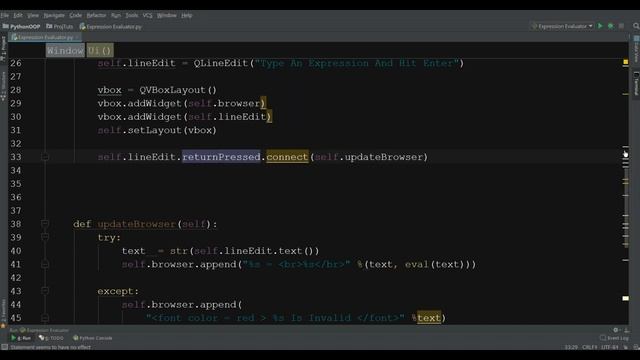
Task: Open the Project tool window sidebar tab
Action: click(x=4, y=48)
